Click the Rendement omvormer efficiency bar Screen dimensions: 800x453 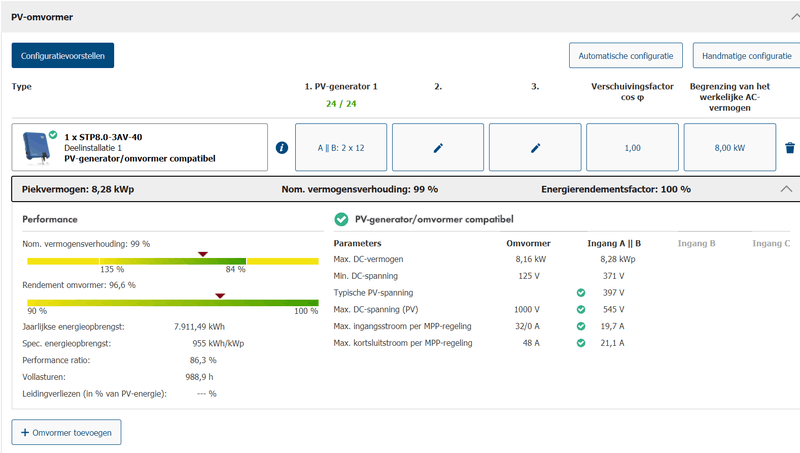click(172, 302)
